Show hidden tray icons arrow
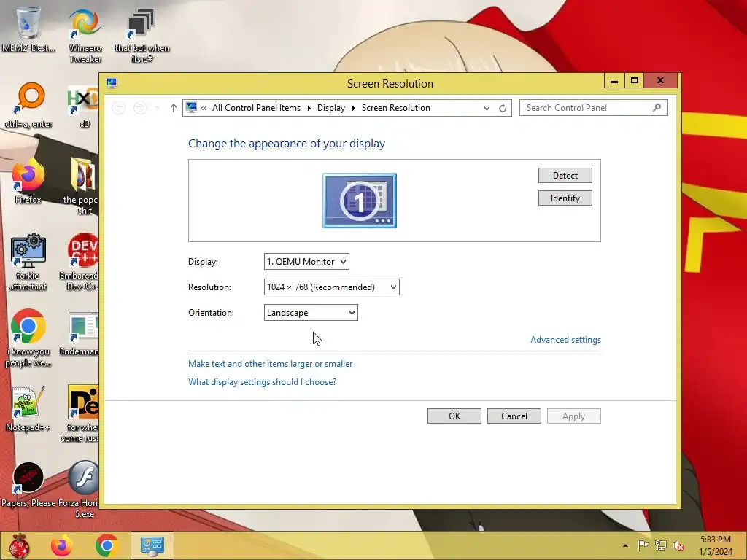 click(625, 545)
